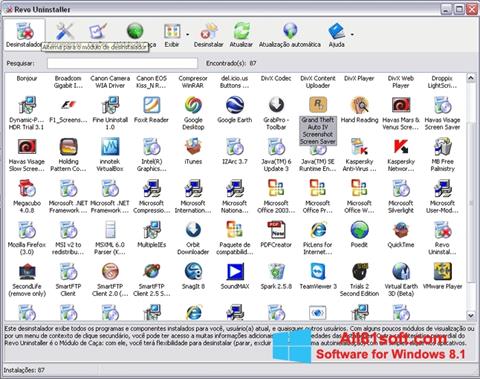Click the DivX Codec label
Image resolution: width=480 pixels, height=379 pixels.
click(x=276, y=78)
